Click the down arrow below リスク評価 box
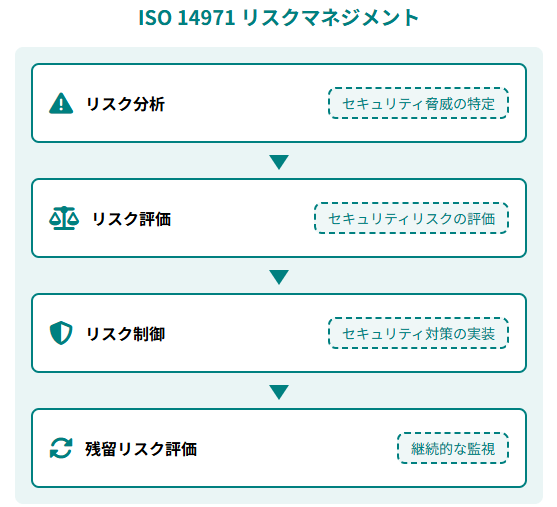557x507 pixels. [279, 277]
